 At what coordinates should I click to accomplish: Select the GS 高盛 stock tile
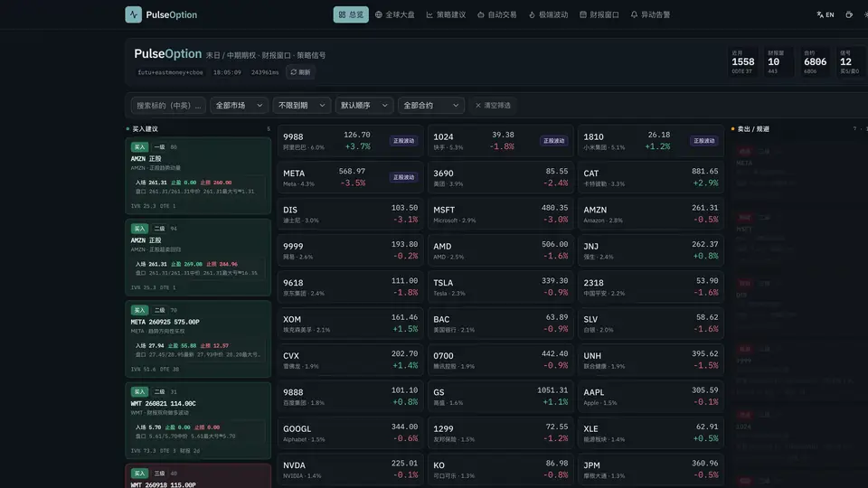pyautogui.click(x=500, y=397)
